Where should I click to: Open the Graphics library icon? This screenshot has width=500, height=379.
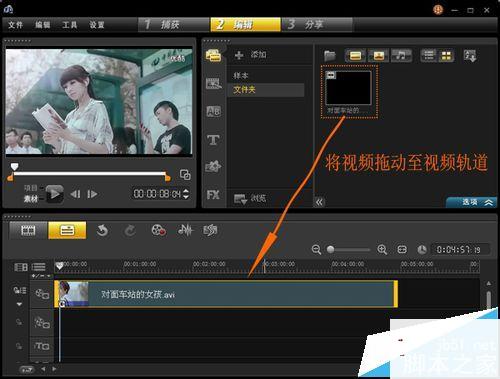point(213,166)
